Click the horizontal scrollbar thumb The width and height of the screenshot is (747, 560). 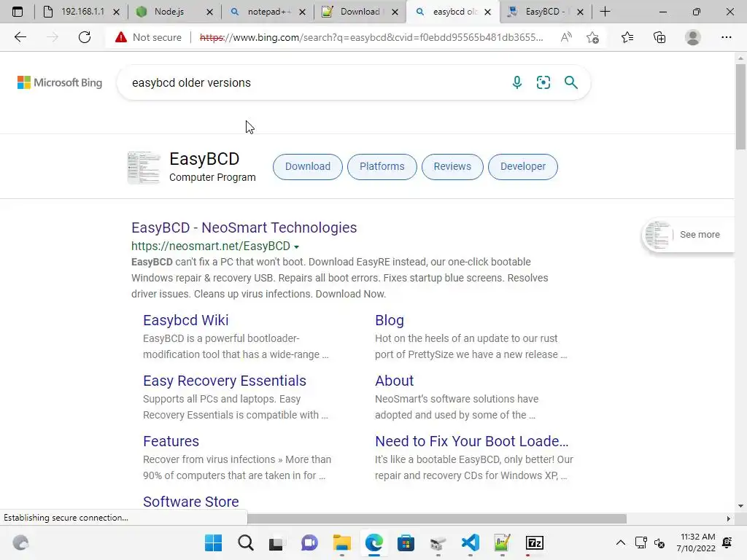[437, 518]
